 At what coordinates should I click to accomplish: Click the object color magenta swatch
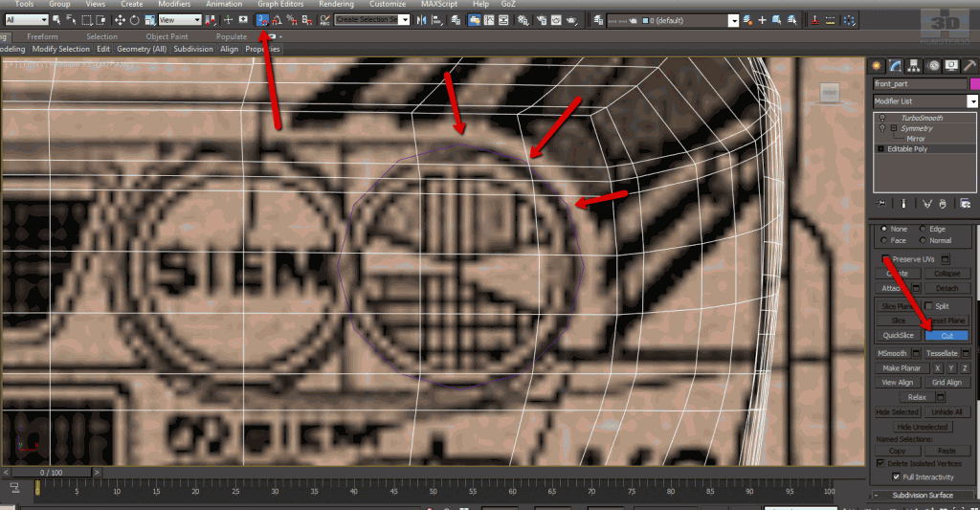point(975,84)
